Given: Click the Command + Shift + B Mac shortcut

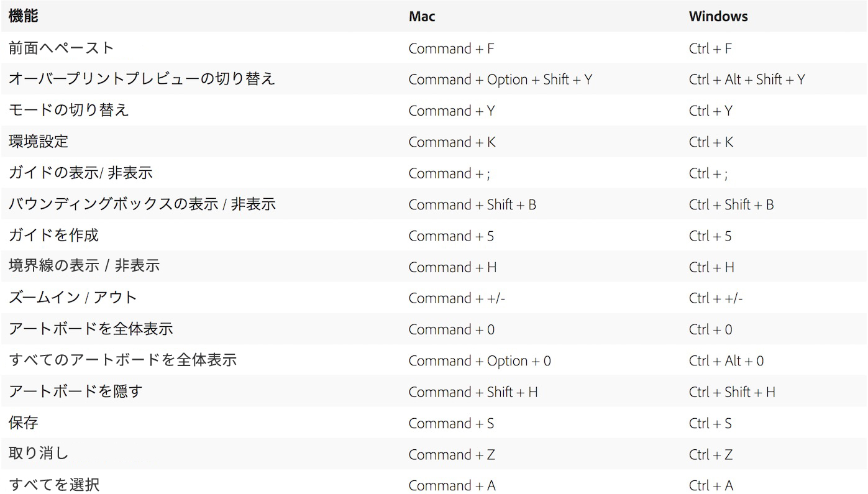Looking at the screenshot, I should (472, 204).
